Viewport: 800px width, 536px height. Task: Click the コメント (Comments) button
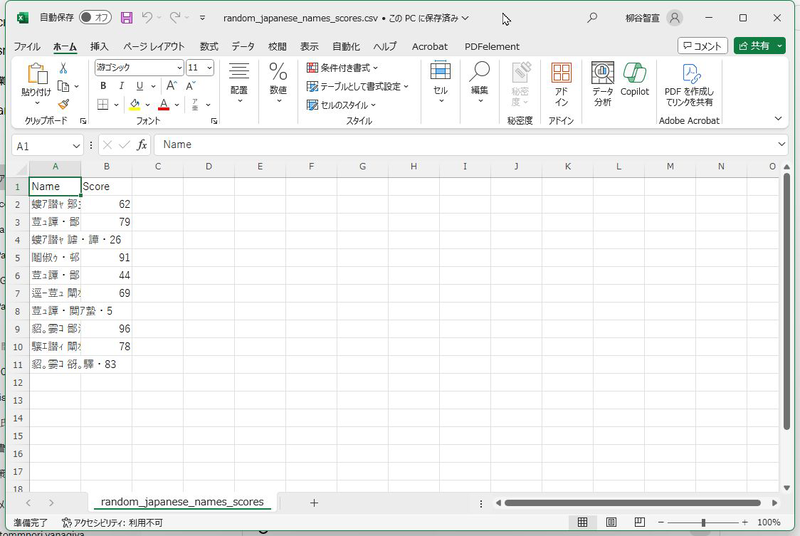[x=702, y=46]
